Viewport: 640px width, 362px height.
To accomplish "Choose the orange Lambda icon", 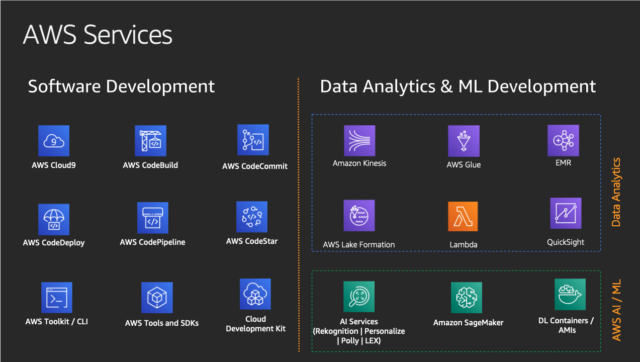I will pos(463,216).
